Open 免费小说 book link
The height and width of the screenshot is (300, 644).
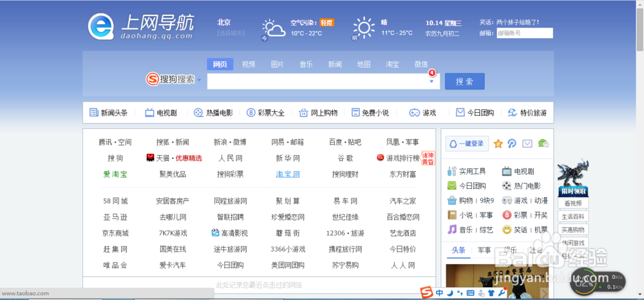tap(370, 113)
